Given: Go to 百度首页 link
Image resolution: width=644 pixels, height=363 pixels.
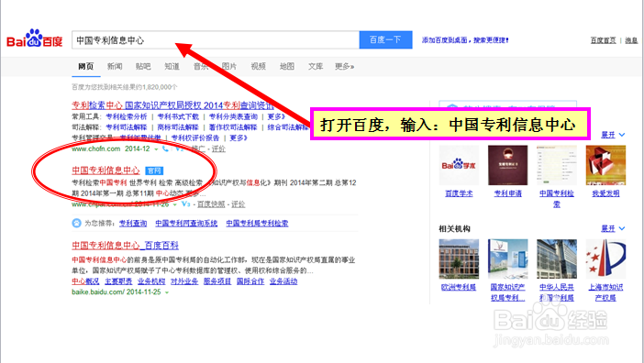Looking at the screenshot, I should point(604,40).
